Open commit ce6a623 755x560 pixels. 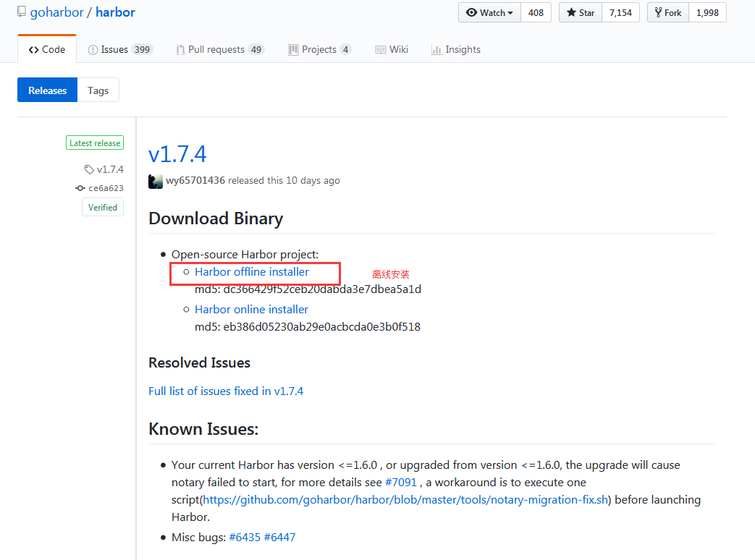tap(106, 188)
